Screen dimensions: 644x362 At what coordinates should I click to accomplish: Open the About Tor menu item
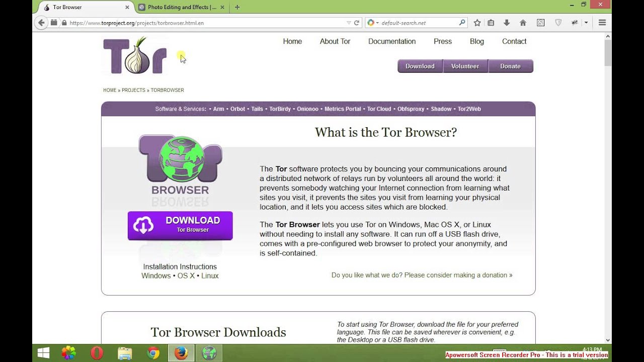335,41
